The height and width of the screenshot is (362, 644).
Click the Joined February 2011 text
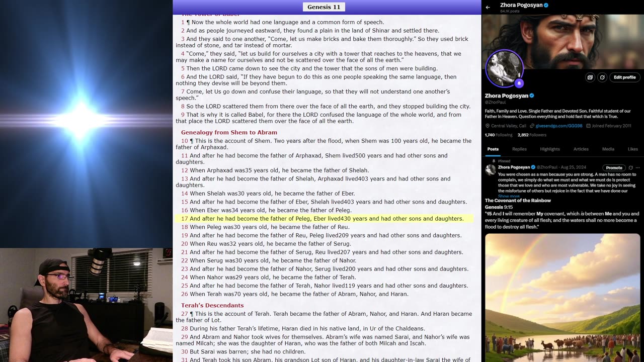tap(611, 126)
